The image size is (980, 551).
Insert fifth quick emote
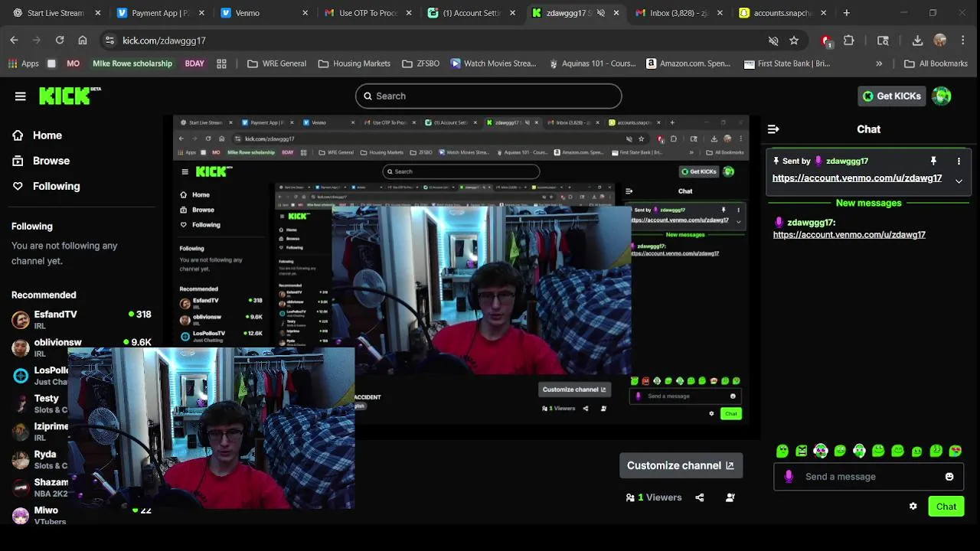click(x=859, y=452)
